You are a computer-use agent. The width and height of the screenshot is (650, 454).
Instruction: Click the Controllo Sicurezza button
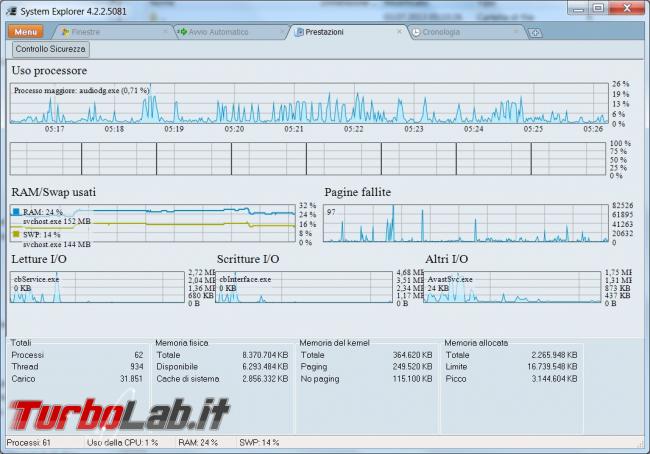click(51, 49)
